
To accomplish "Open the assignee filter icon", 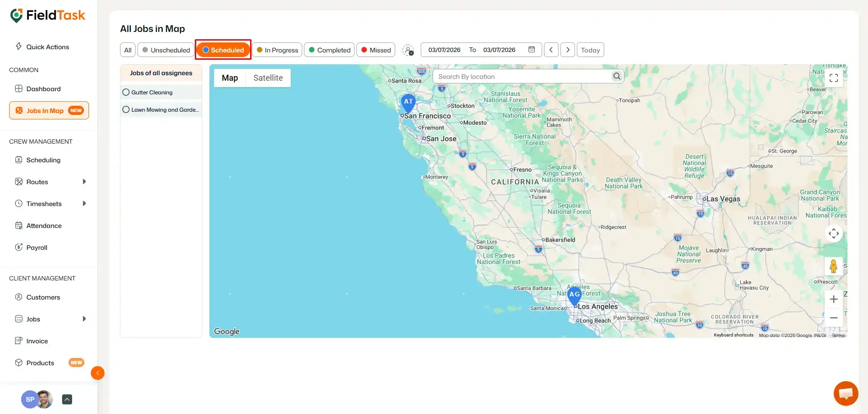I will tap(408, 50).
